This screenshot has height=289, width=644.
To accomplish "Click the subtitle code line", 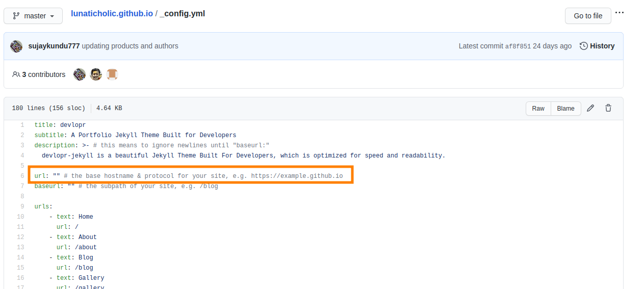I will [x=136, y=135].
